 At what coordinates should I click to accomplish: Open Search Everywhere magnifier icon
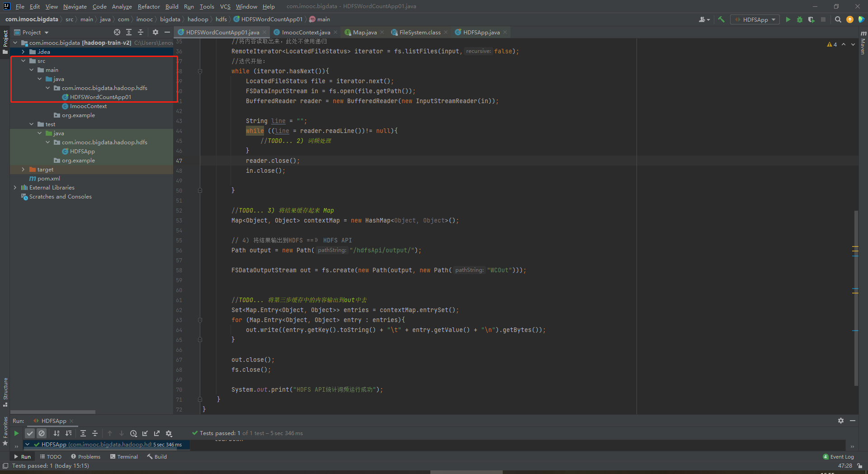point(838,19)
